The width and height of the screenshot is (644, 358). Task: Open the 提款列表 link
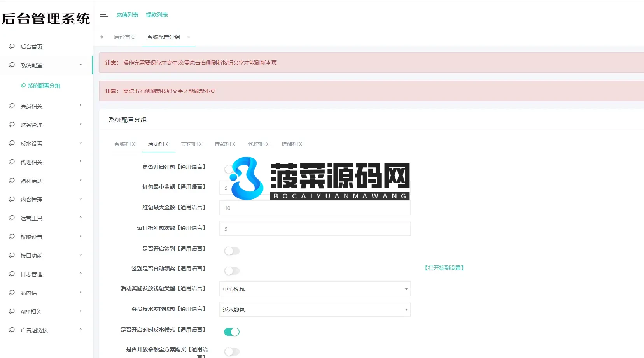click(x=157, y=15)
